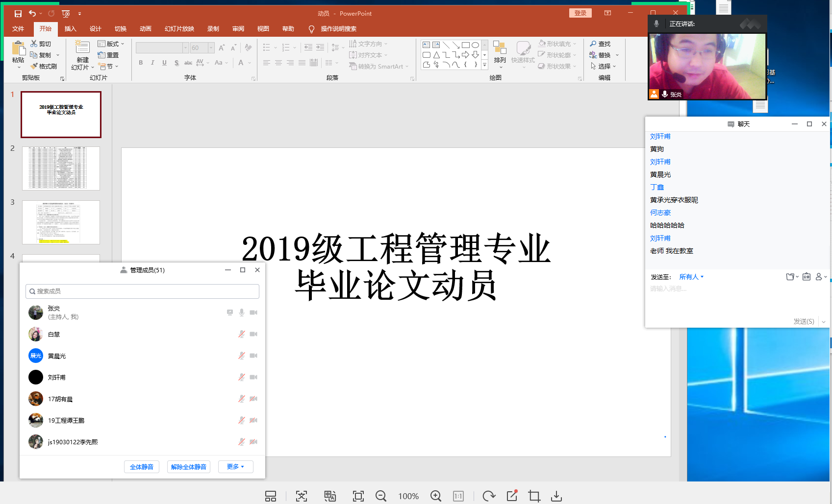Unmute 刘轩甫's microphone
Screen dimensions: 832x504
click(242, 377)
